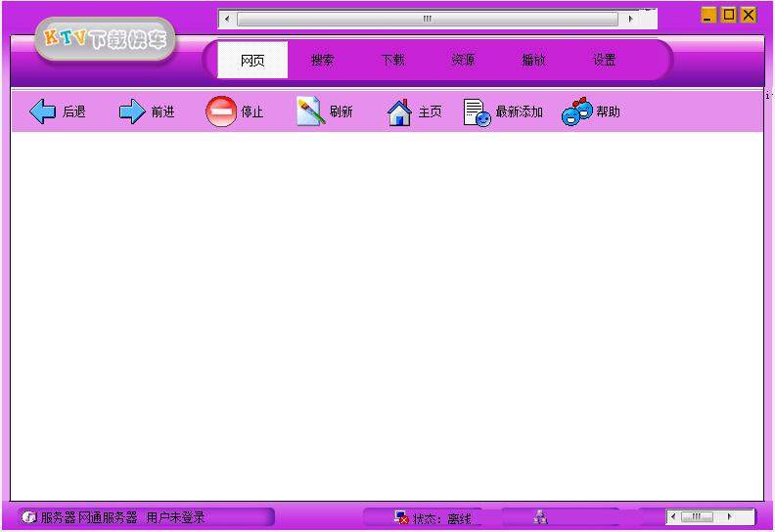
Task: Click the offline status icon in status bar
Action: pyautogui.click(x=401, y=517)
